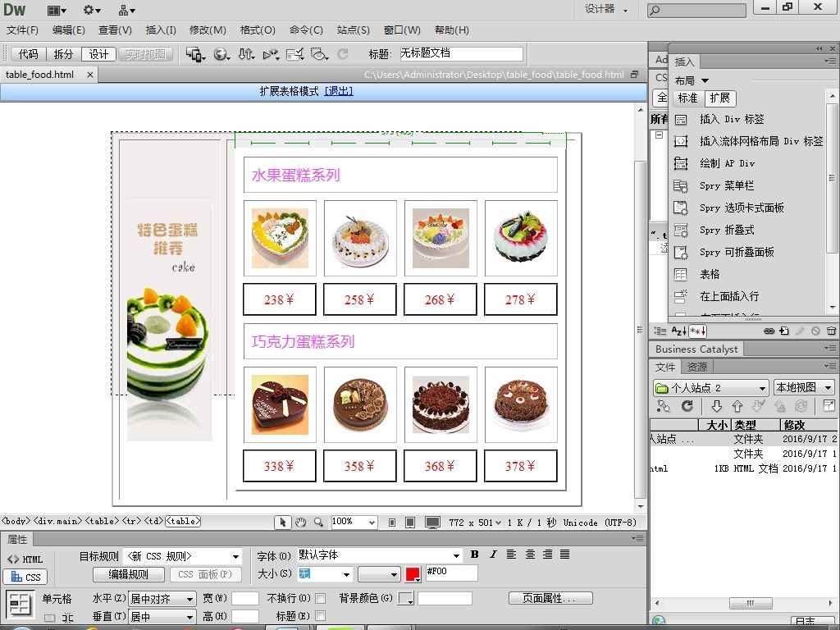Open the 垂直 alignment dropdown
Screen dimensions: 840x630
point(162,617)
